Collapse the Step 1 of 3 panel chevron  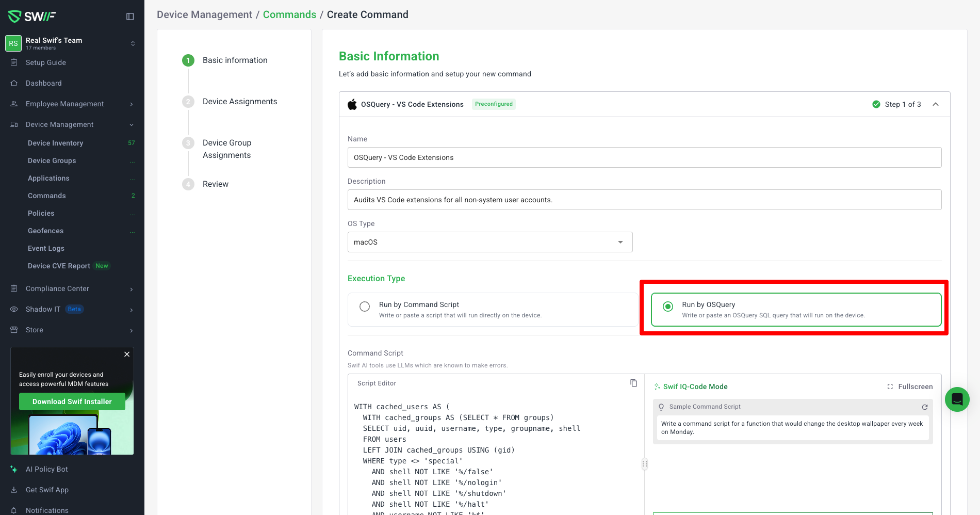click(936, 104)
